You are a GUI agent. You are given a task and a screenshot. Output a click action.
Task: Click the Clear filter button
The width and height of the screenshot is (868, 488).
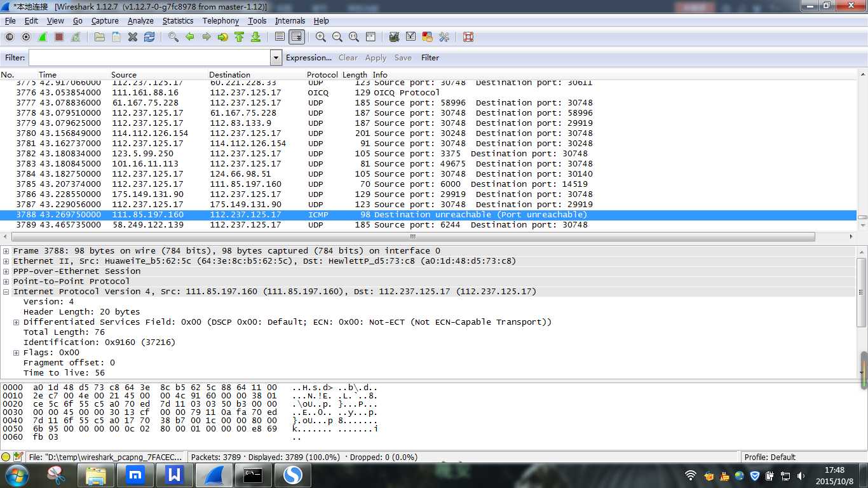tap(348, 58)
